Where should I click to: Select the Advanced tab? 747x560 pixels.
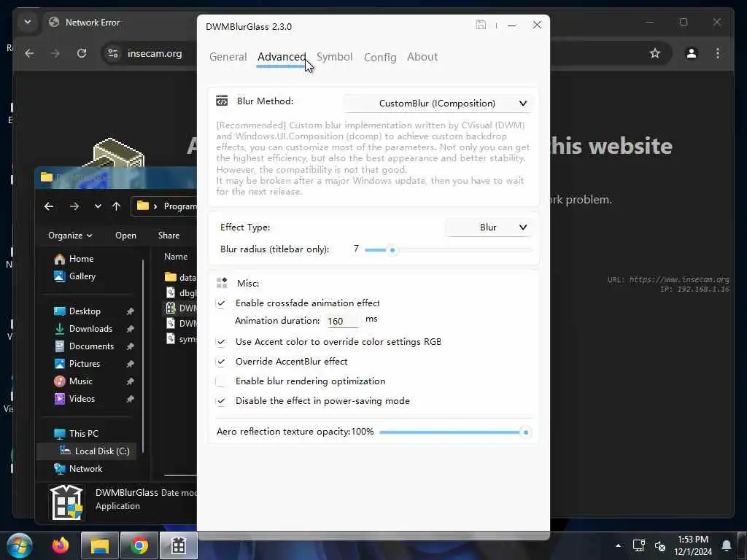281,57
